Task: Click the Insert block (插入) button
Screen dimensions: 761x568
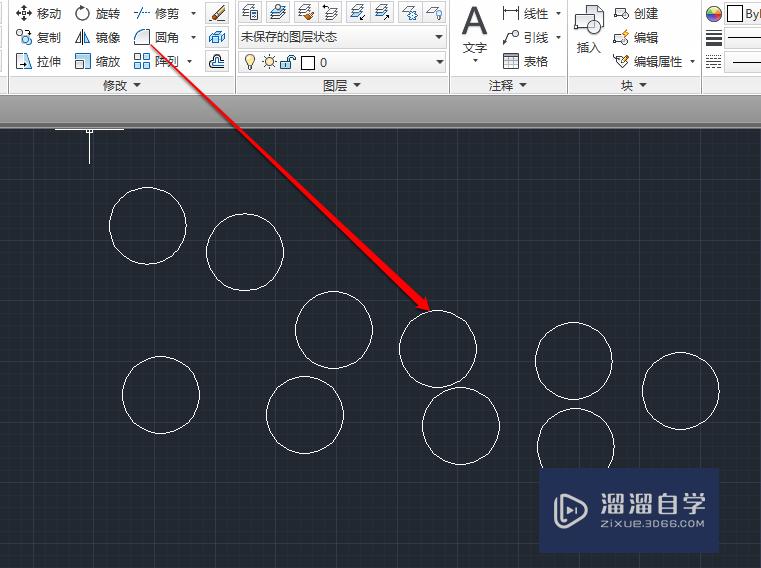Action: 589,30
